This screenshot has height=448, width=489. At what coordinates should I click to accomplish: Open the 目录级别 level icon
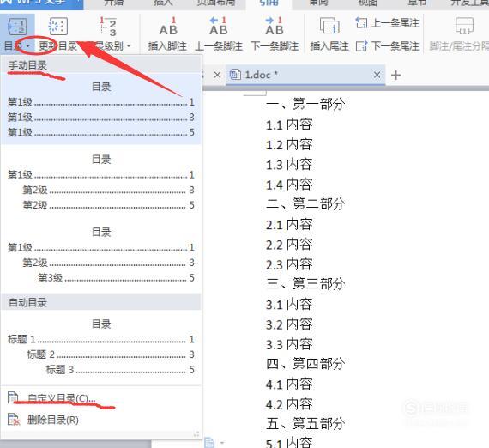(x=108, y=27)
